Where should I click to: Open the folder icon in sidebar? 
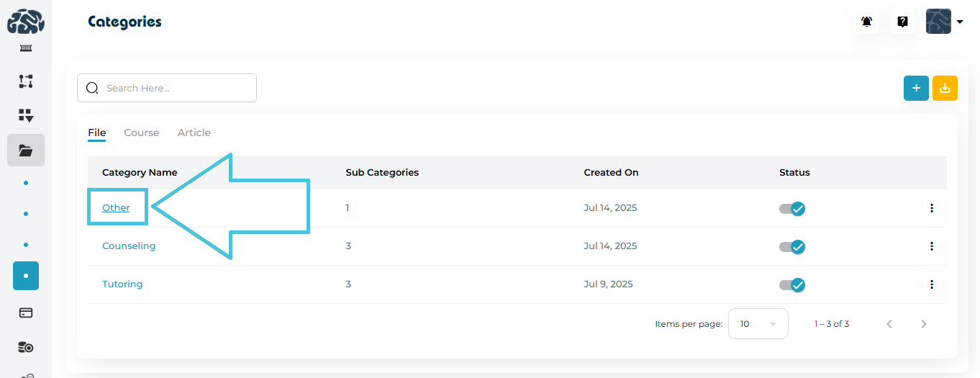click(26, 150)
